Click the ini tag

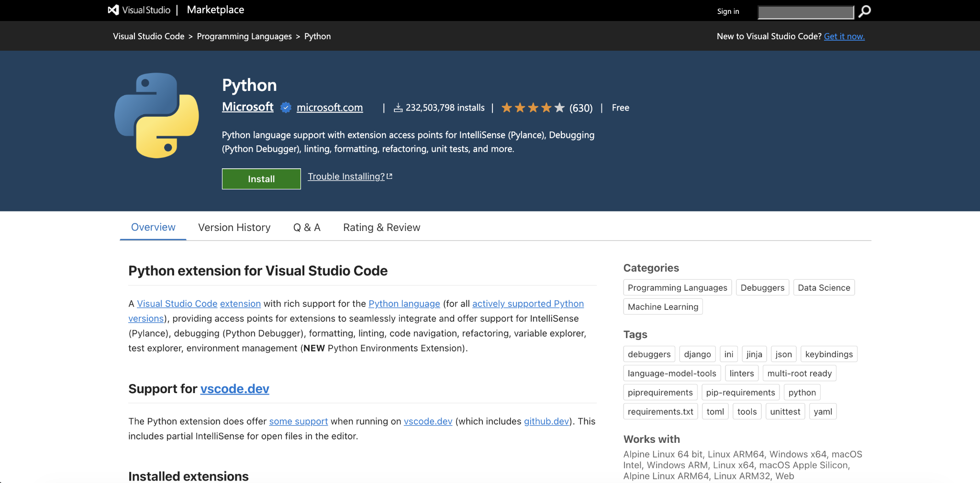[729, 354]
